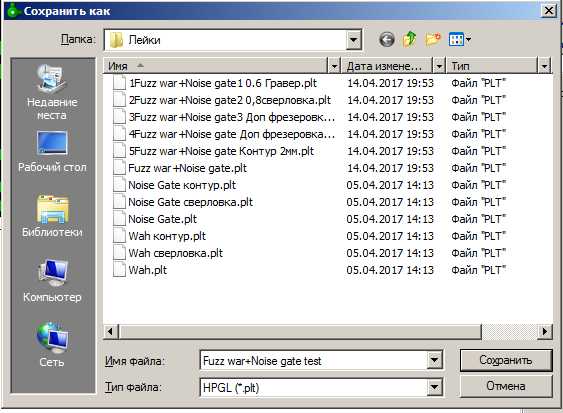Create a new folder
563x413 pixels.
(432, 39)
